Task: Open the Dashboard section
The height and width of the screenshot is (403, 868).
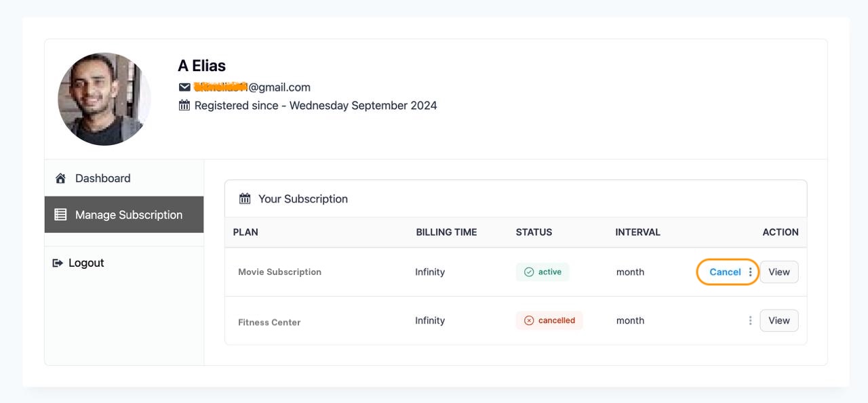Action: click(x=103, y=177)
